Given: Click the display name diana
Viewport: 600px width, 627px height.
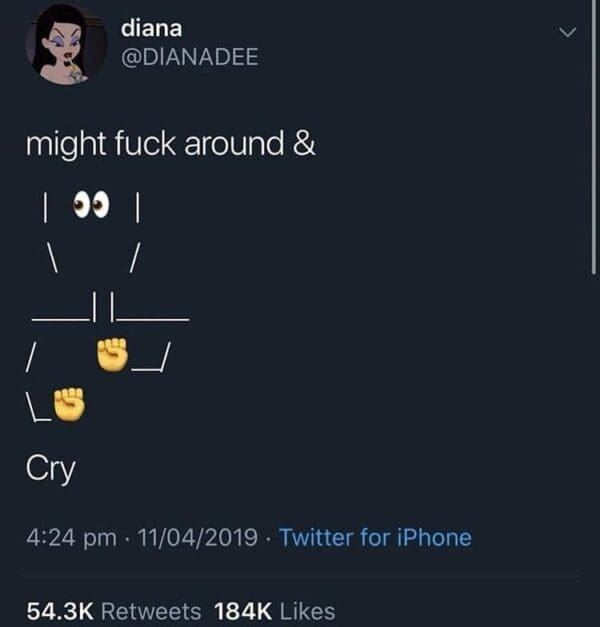Looking at the screenshot, I should [152, 28].
